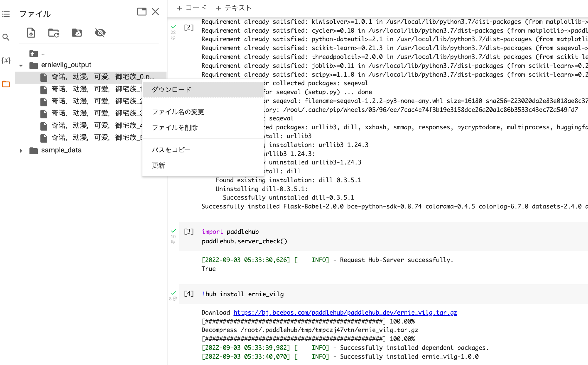Close the ファイル panel
This screenshot has width=588, height=365.
(x=155, y=12)
